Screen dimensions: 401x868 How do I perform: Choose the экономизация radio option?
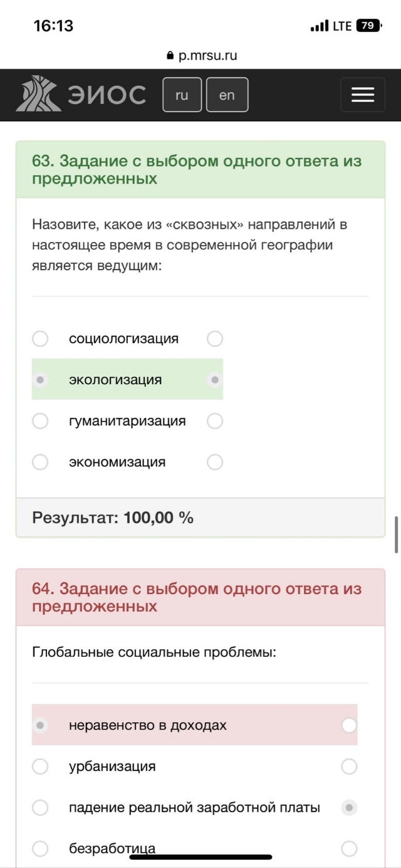click(x=40, y=463)
